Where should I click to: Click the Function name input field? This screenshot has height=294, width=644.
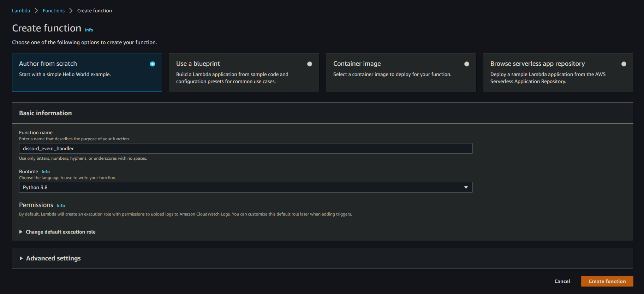pos(246,148)
